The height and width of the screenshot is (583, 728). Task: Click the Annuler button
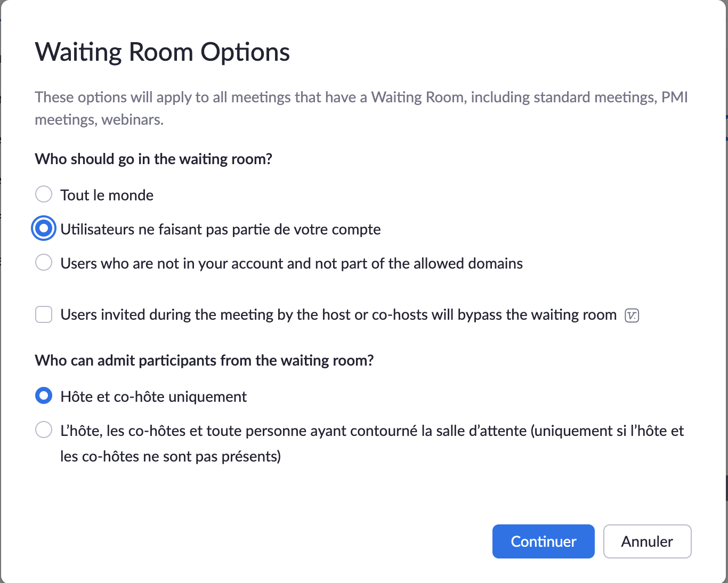tap(647, 541)
